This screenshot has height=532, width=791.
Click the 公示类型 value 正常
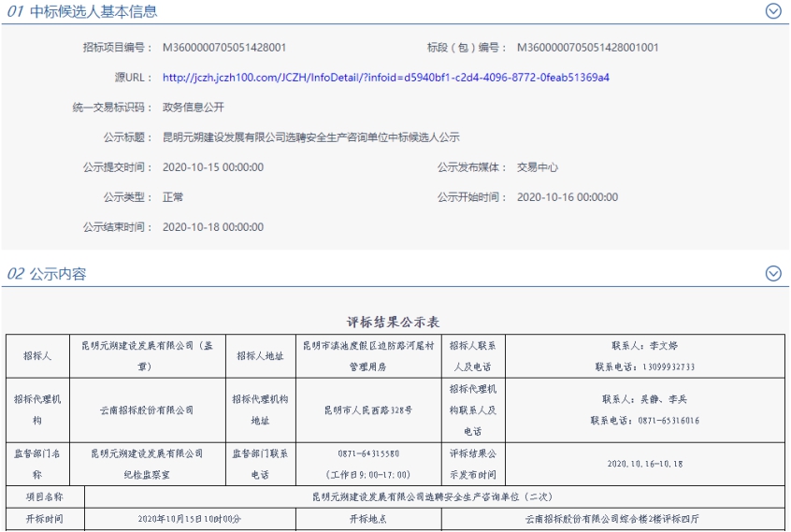(x=173, y=197)
